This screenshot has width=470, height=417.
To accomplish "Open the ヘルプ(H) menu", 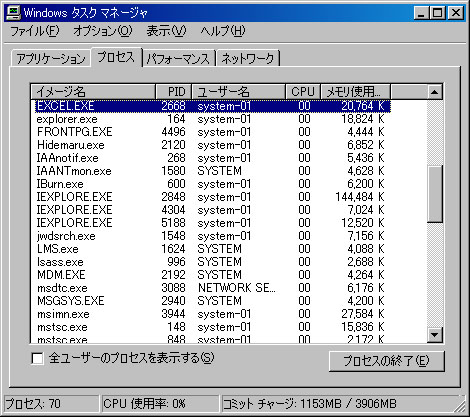I will (x=223, y=31).
